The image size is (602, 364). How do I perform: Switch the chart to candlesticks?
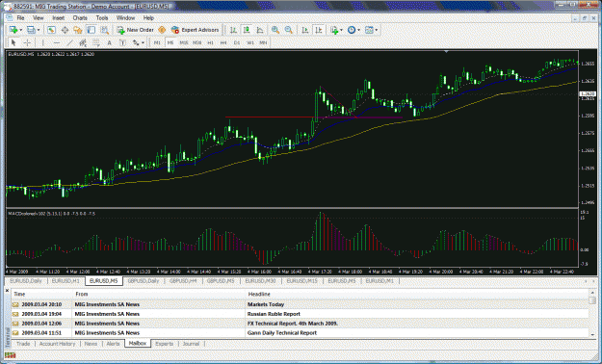(x=247, y=30)
